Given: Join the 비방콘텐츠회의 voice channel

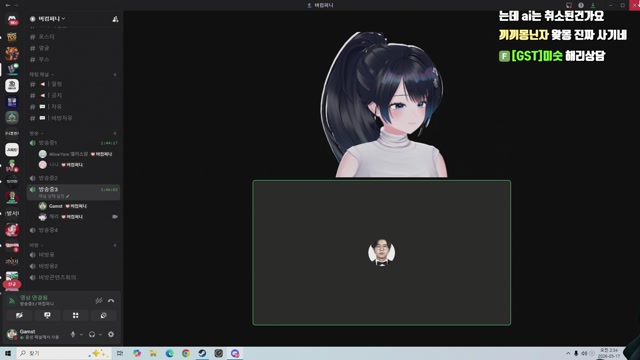Looking at the screenshot, I should pos(73,278).
